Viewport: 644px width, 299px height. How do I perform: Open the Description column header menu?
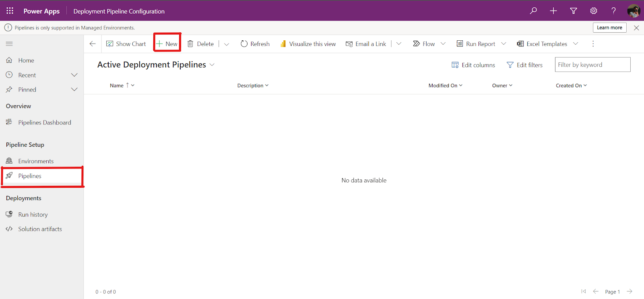point(253,85)
